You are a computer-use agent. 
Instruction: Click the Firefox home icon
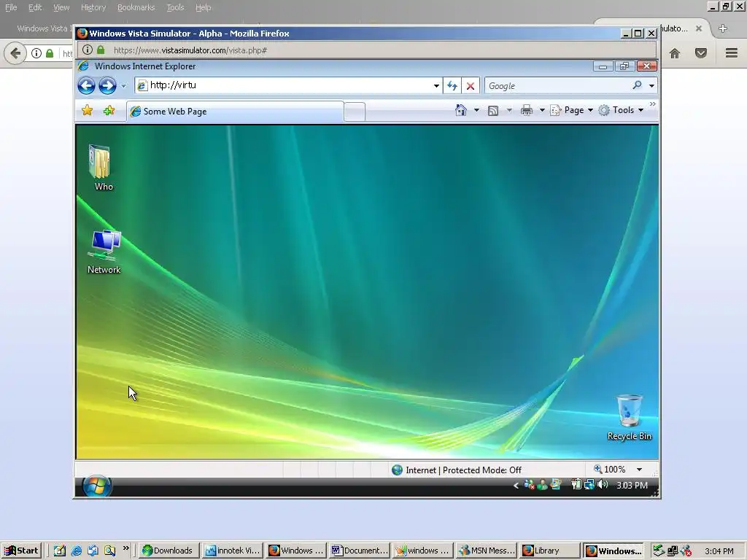675,53
